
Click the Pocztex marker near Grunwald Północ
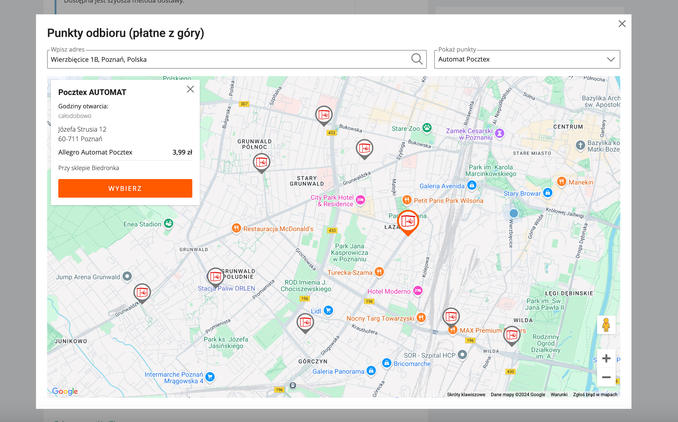coord(262,162)
